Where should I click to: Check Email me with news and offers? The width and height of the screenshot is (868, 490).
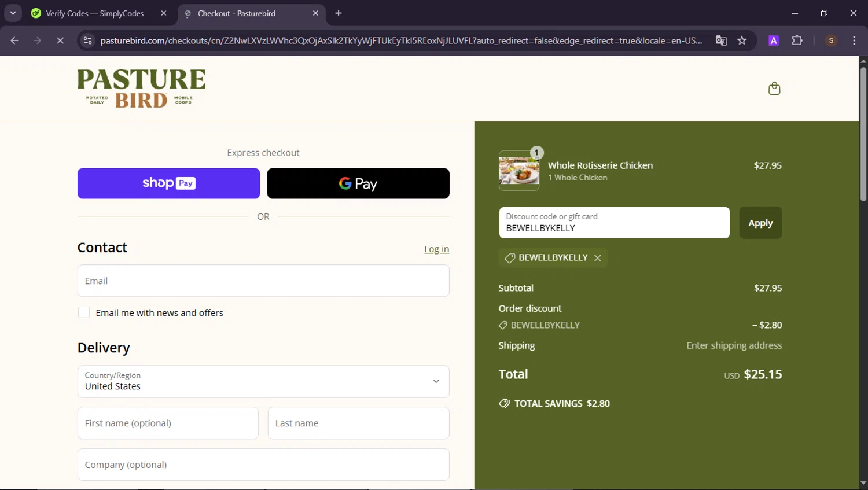84,313
